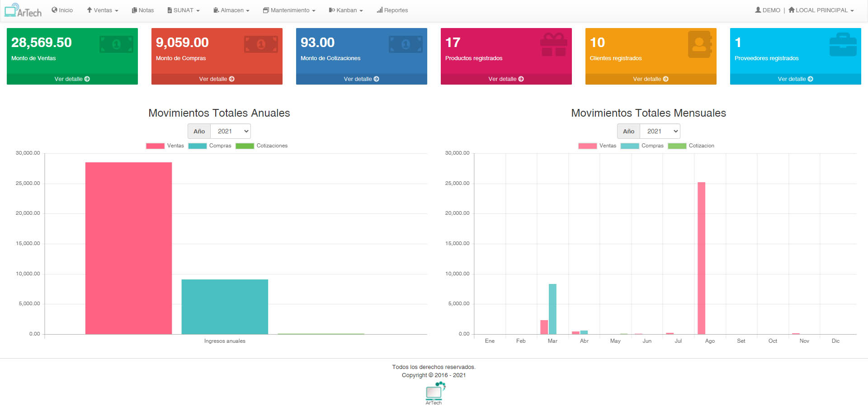Click the gift icon on Productos registrados card

pyautogui.click(x=553, y=44)
